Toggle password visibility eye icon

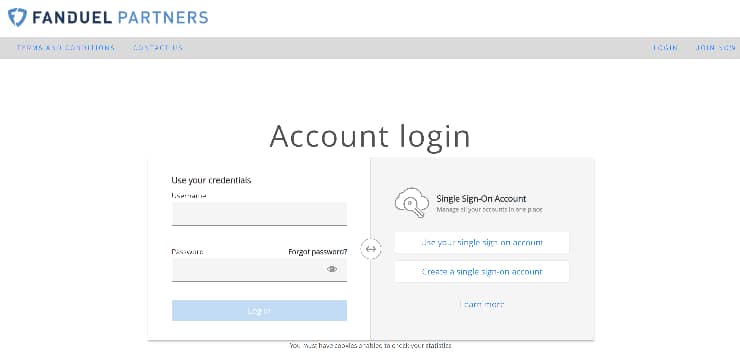[332, 269]
